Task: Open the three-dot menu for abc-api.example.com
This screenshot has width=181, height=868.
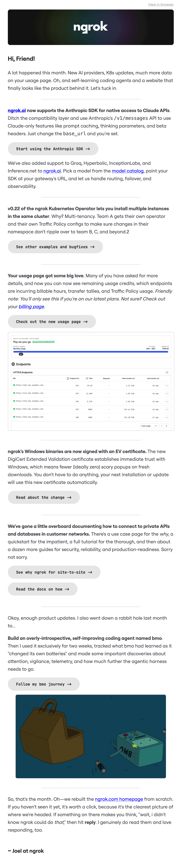Action: tap(167, 386)
